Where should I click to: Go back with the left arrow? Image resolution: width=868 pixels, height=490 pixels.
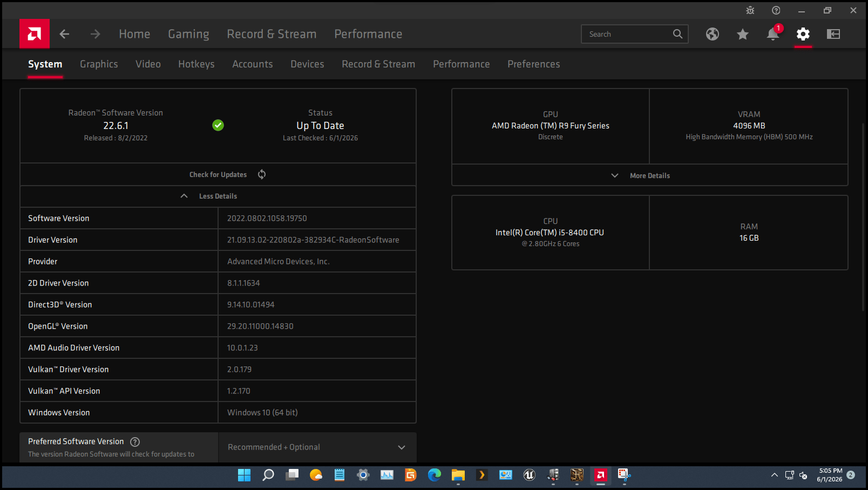64,34
